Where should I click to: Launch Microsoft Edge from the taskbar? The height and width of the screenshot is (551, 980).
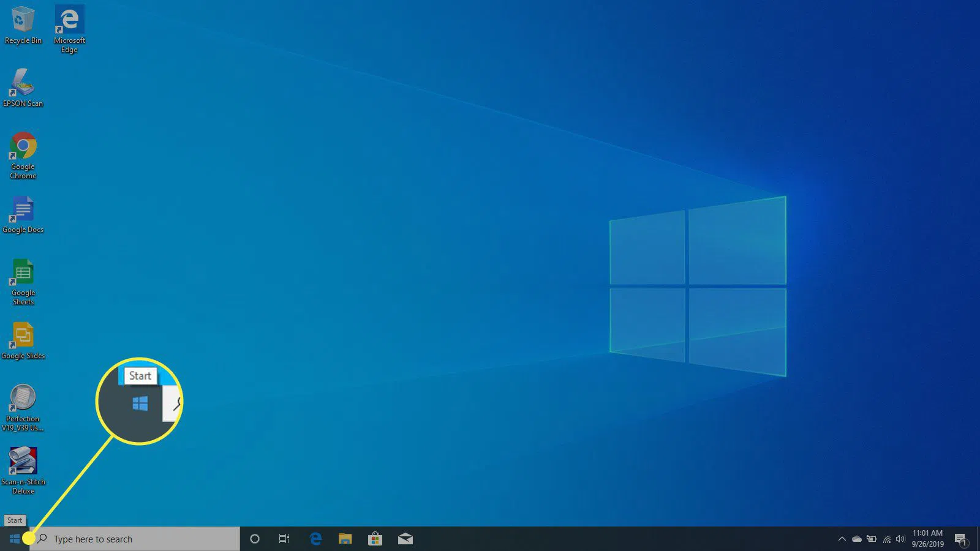click(315, 539)
